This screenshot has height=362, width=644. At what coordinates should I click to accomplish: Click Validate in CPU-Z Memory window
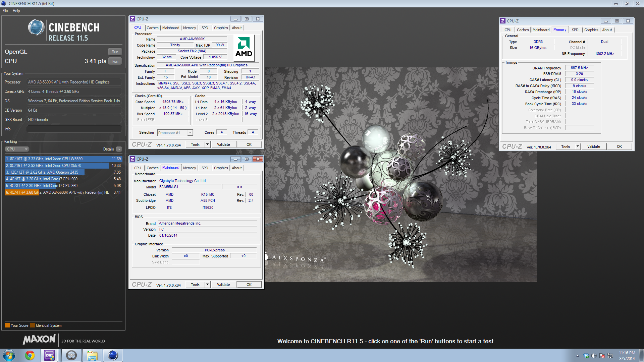[594, 147]
